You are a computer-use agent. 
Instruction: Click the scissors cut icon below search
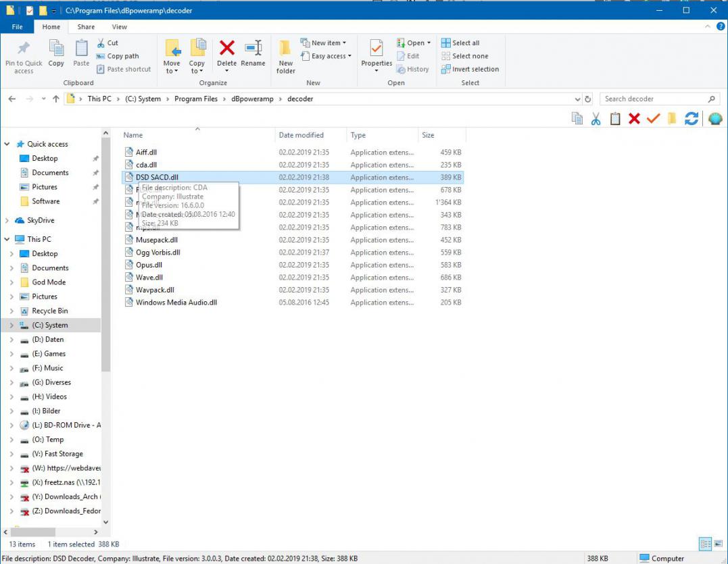tap(596, 119)
